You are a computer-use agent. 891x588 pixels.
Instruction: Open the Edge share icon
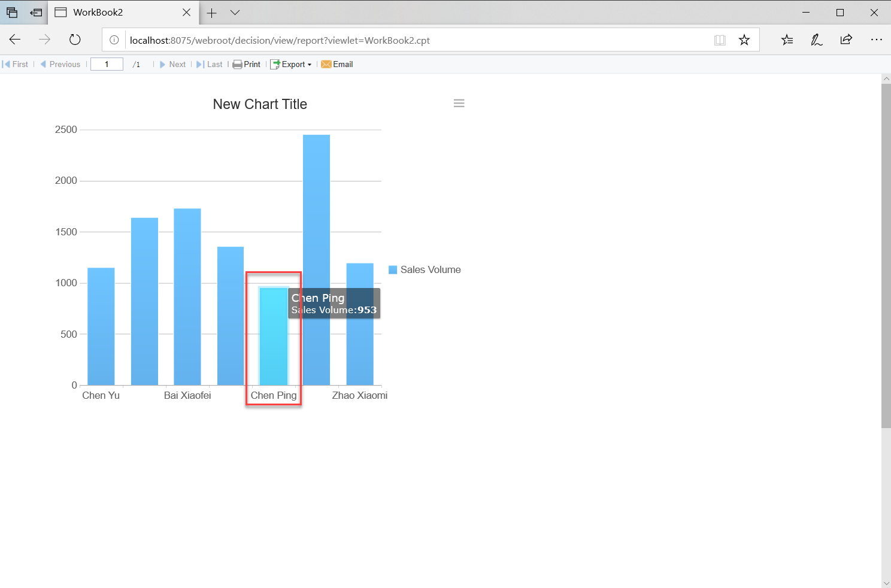click(846, 40)
